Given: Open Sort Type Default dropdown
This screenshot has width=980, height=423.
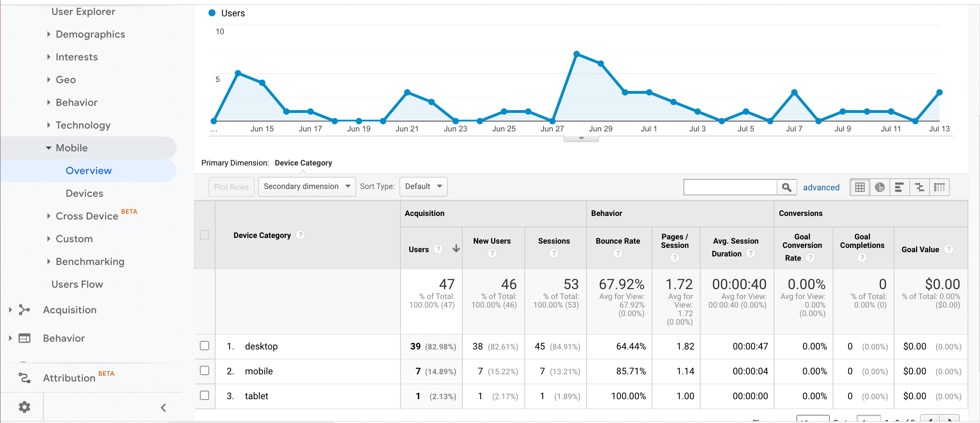Looking at the screenshot, I should [423, 186].
